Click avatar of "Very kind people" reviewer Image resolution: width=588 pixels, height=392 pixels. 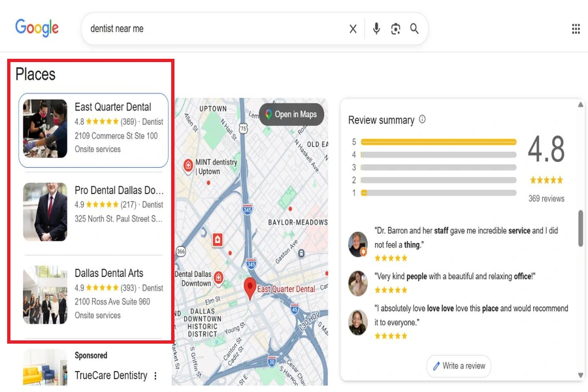(358, 283)
